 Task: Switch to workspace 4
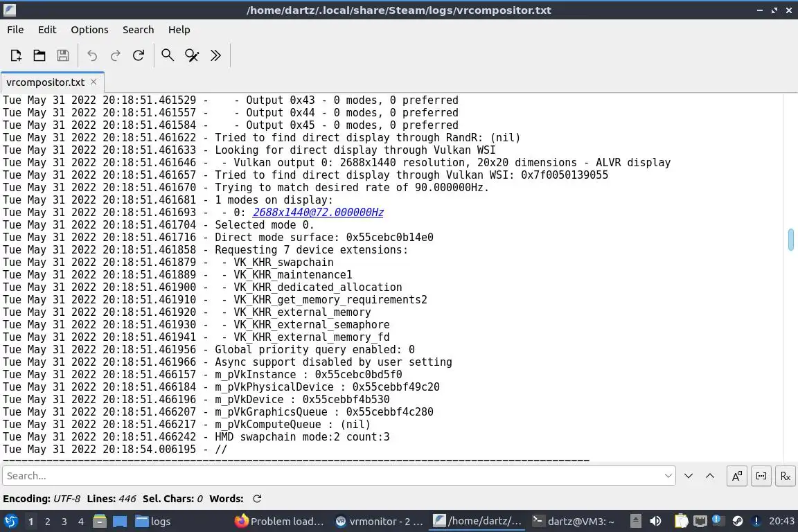(80, 522)
